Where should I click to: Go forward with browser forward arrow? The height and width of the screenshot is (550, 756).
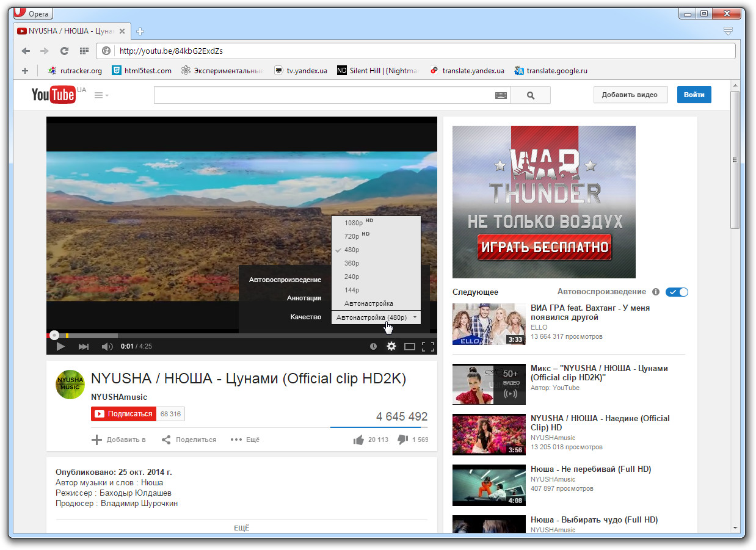(x=45, y=51)
